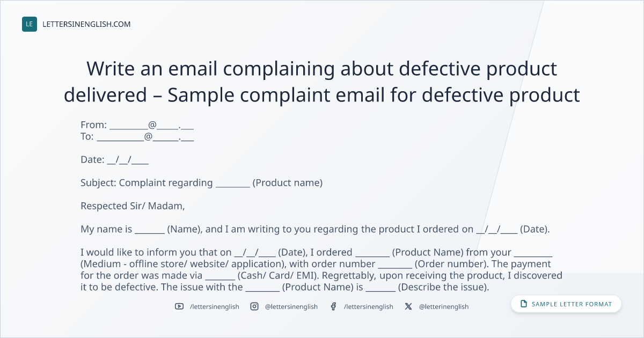This screenshot has height=338, width=644.
Task: Open the /lettersinenglish Facebook handle
Action: (x=369, y=306)
